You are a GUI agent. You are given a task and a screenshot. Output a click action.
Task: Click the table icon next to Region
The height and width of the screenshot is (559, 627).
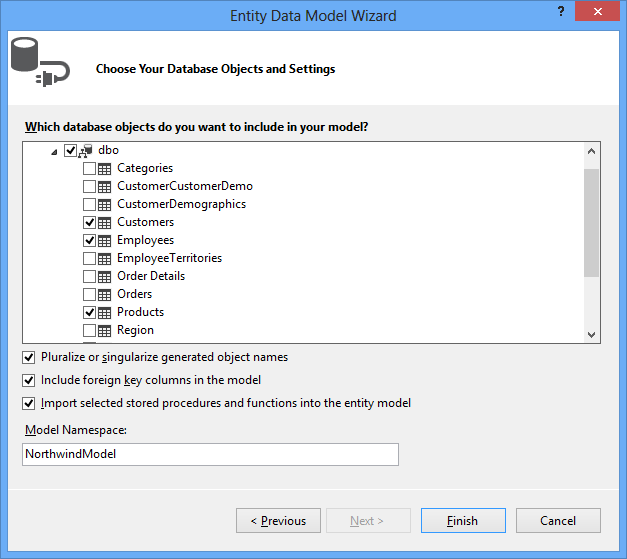point(105,330)
